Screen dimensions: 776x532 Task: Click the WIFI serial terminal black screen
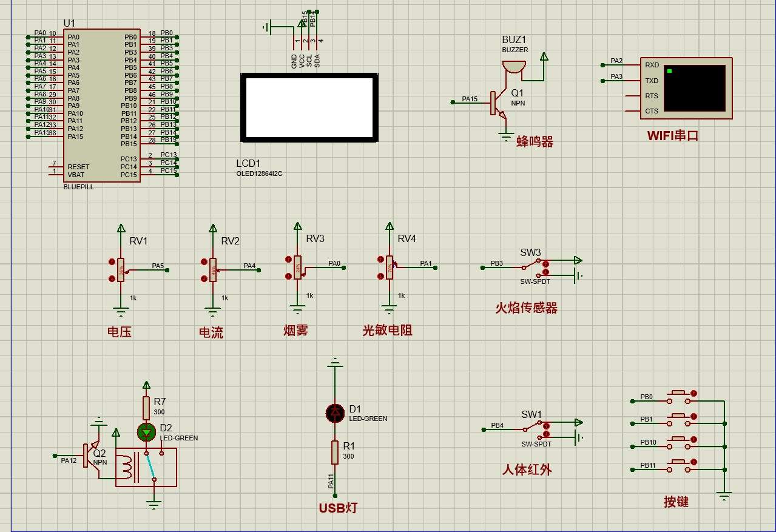695,88
